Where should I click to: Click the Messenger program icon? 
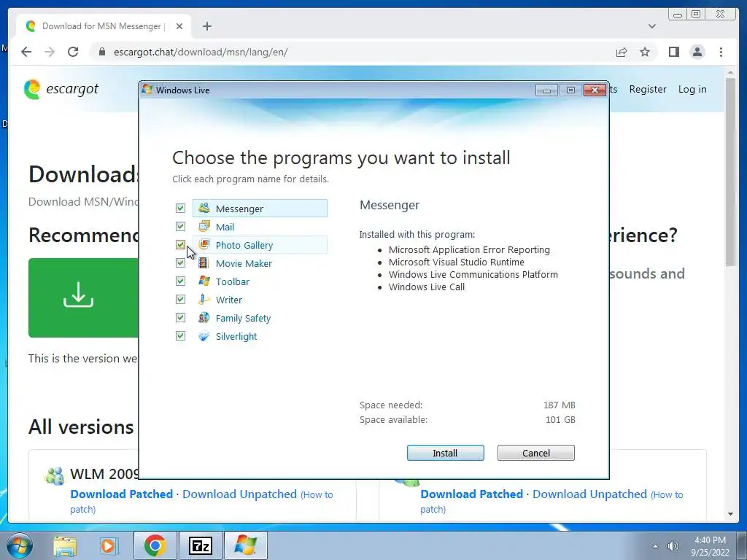[x=204, y=208]
